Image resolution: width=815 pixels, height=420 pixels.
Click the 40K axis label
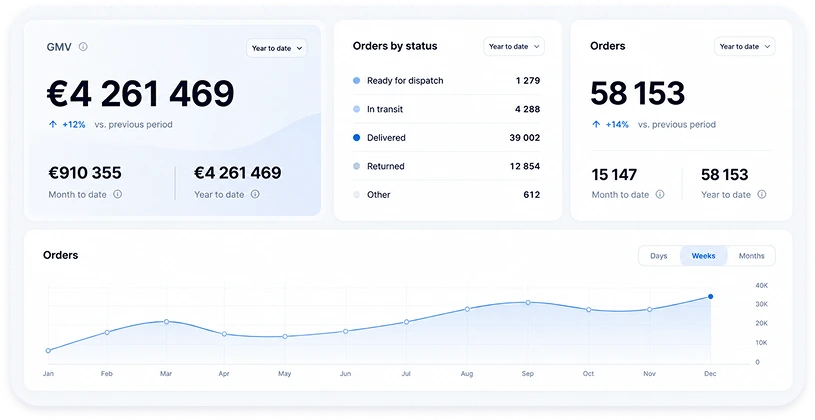click(x=761, y=285)
